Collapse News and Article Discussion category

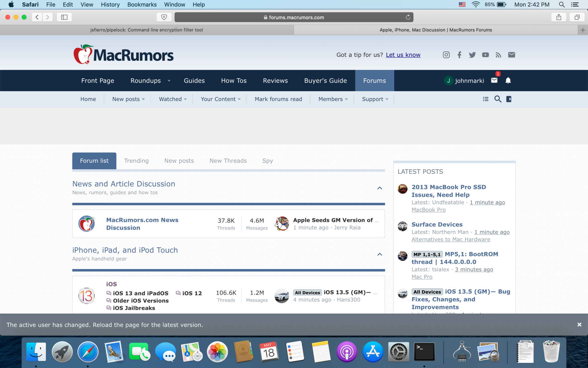click(x=380, y=188)
